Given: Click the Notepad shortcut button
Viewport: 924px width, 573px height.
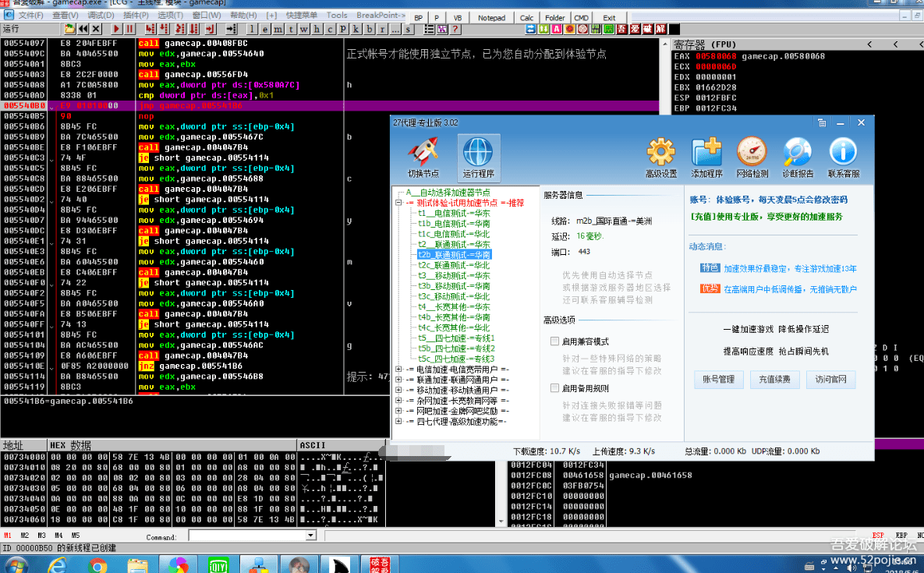Looking at the screenshot, I should pyautogui.click(x=491, y=18).
